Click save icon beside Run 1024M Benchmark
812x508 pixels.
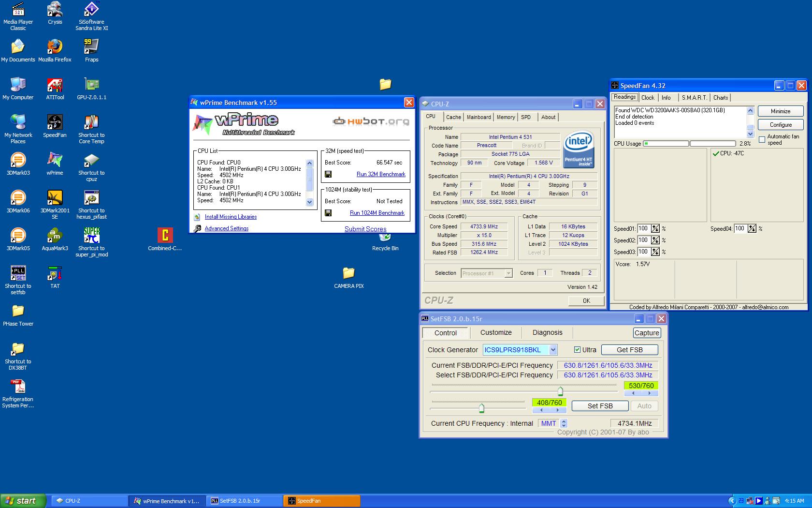click(x=328, y=213)
